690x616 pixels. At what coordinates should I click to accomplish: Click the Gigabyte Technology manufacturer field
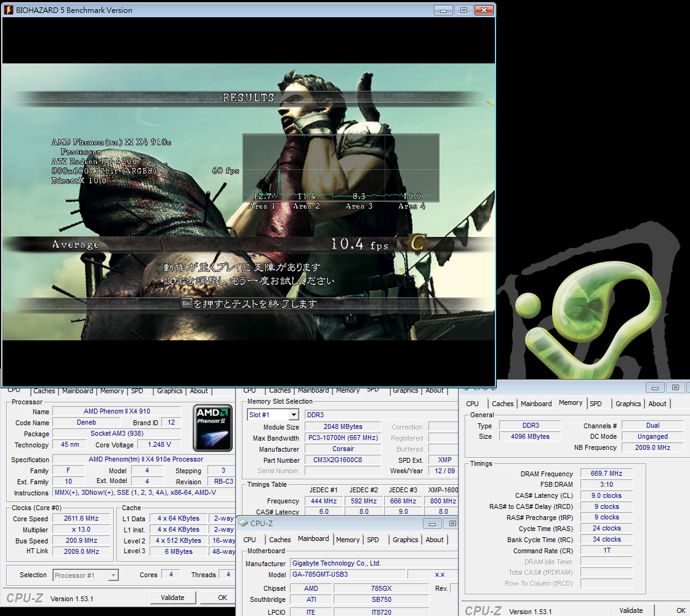pos(374,563)
